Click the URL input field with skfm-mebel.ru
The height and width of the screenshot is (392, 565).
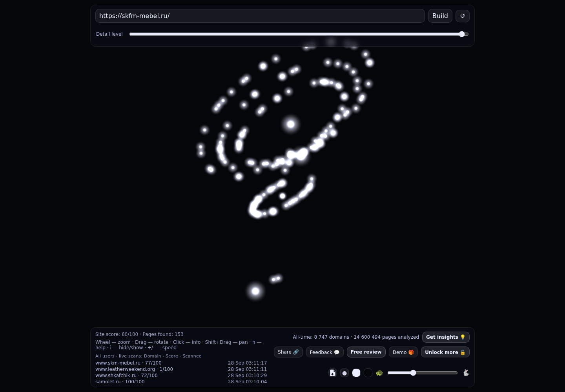pyautogui.click(x=260, y=16)
